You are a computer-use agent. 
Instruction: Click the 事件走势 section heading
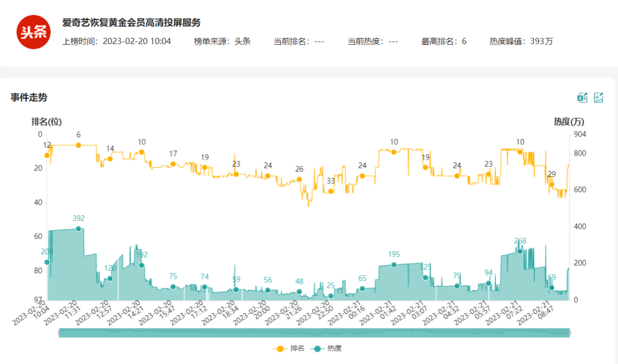tap(29, 97)
